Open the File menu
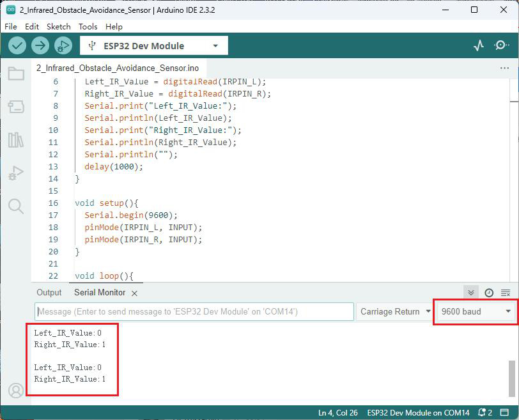519x420 pixels. pyautogui.click(x=11, y=27)
